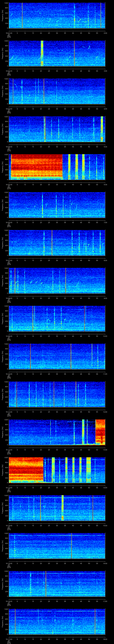Screen dimensions: 114x644
Task: Click the 16:01:00 start time label
Action: pyautogui.click(x=9, y=33)
